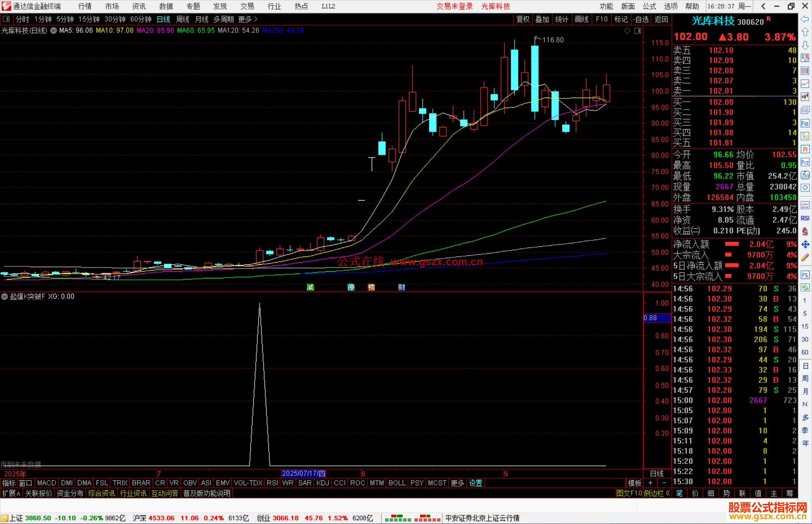The image size is (812, 524).
Task: Expand the 扩展 panel at bottom left
Action: 11,493
